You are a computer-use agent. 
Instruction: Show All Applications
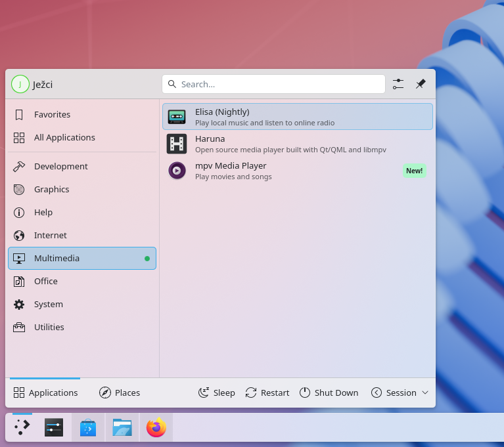(82, 137)
